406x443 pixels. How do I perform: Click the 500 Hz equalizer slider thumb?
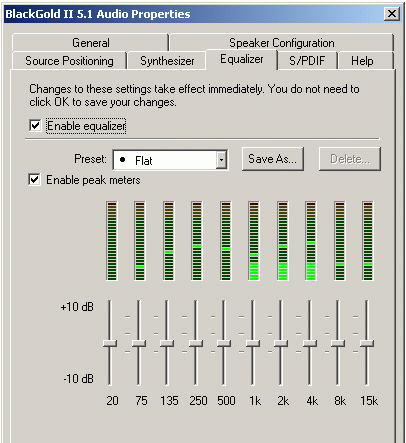coord(224,343)
